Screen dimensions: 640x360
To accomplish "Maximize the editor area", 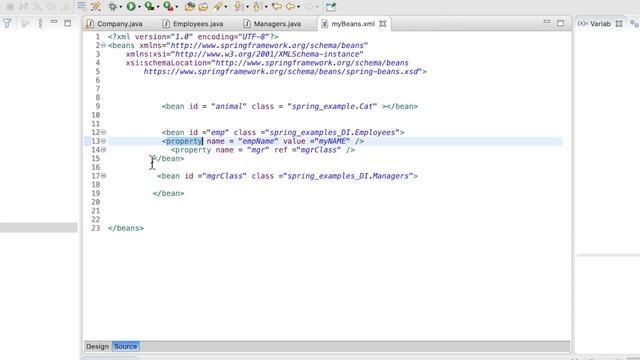I will (x=560, y=23).
